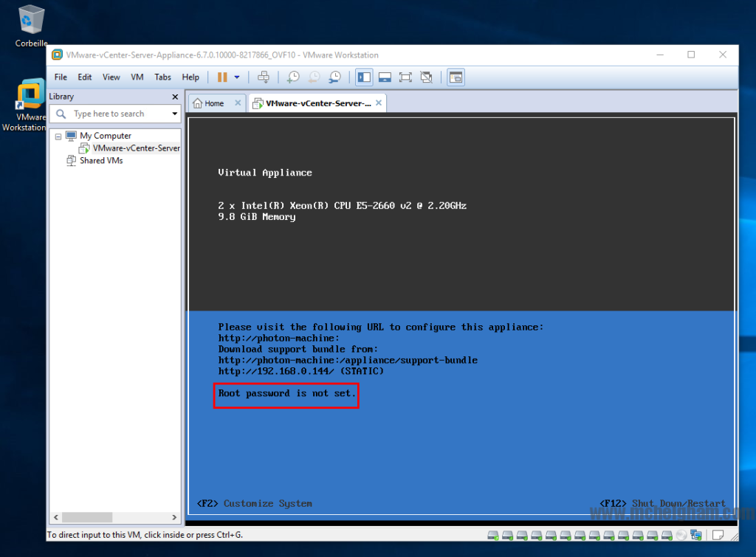This screenshot has height=557, width=756.
Task: Click the Suspend (pause) VM toolbar button
Action: coord(222,77)
